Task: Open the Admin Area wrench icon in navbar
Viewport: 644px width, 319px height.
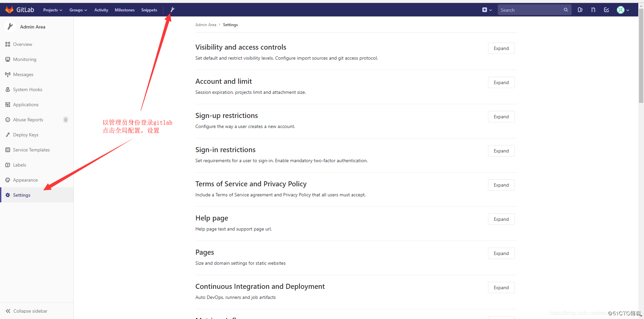Action: [172, 10]
